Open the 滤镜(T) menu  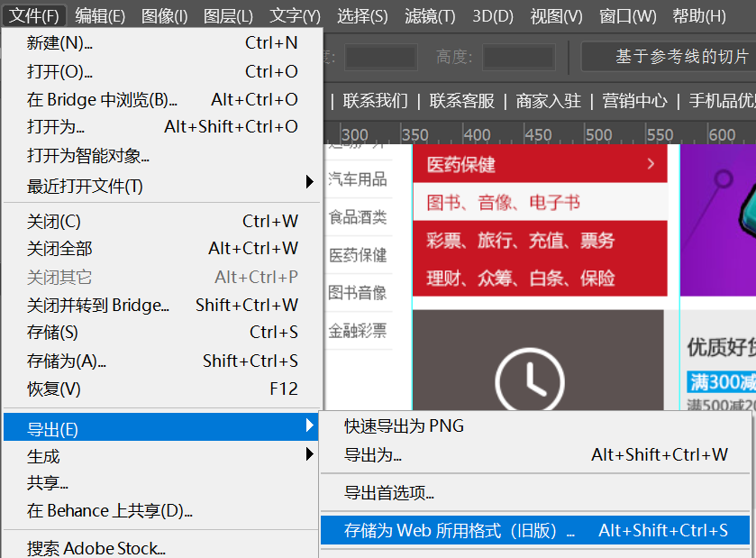pos(430,16)
